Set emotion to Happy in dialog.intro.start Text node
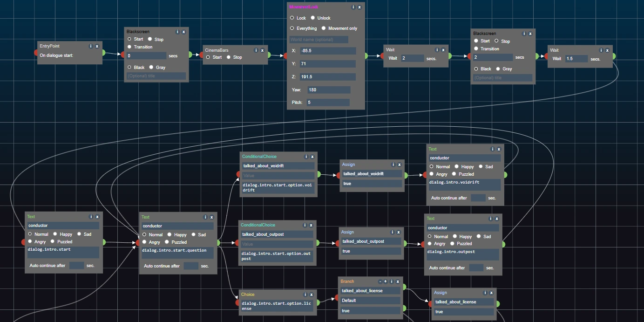Viewport: 644px width, 322px height. 55,234
